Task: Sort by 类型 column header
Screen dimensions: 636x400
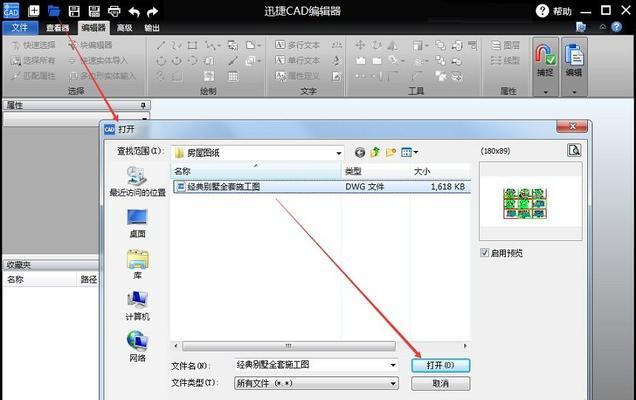Action: coord(376,171)
